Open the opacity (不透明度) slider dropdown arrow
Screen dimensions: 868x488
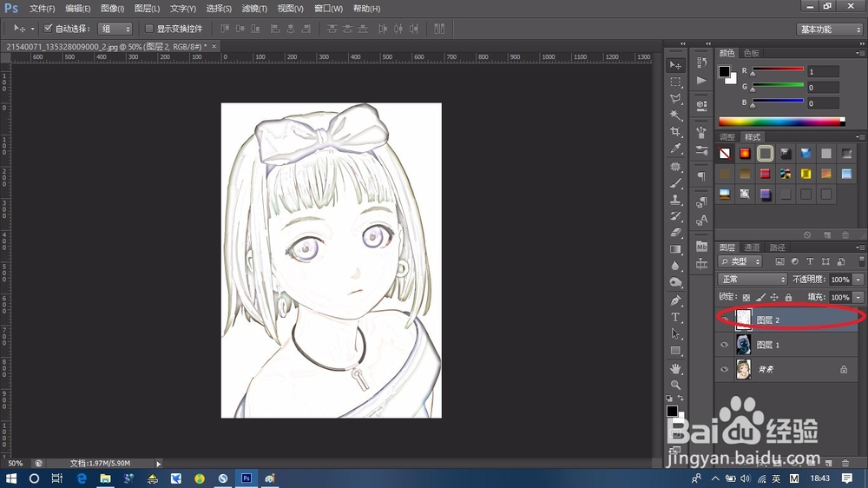(x=858, y=280)
